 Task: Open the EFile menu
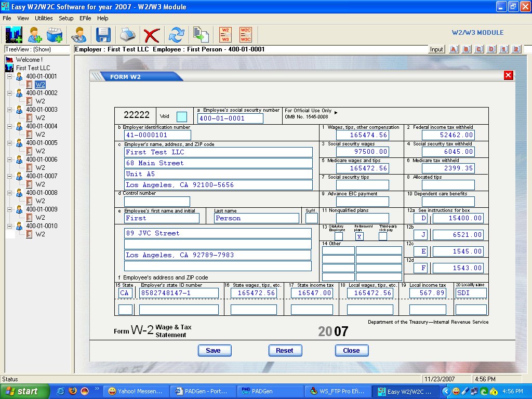tap(85, 18)
